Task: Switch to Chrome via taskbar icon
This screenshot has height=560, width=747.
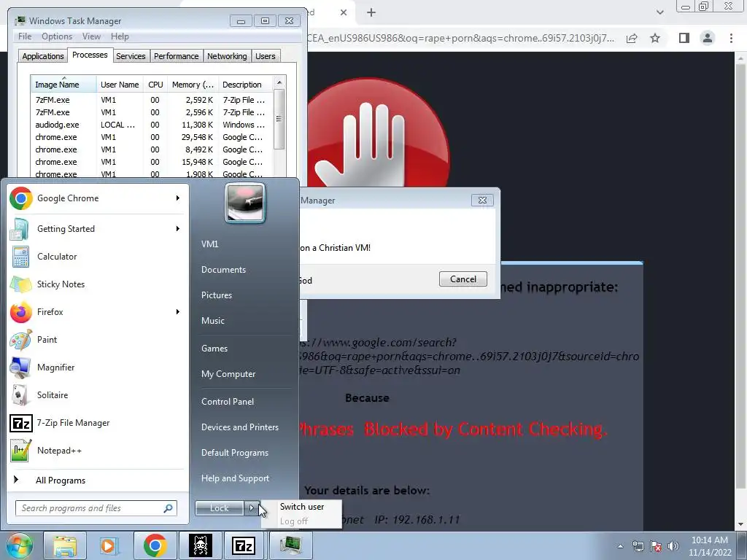Action: [x=155, y=545]
